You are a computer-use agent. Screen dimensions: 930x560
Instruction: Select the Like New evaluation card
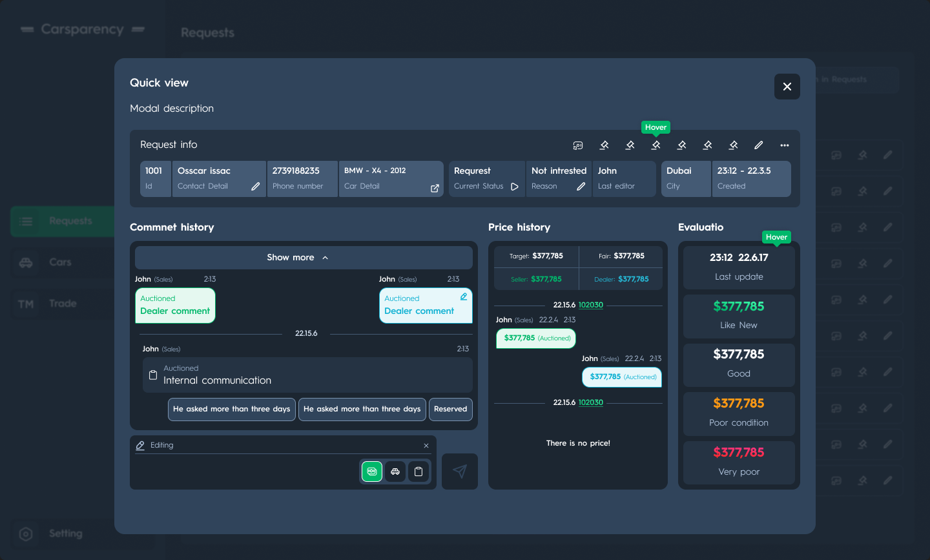tap(739, 316)
